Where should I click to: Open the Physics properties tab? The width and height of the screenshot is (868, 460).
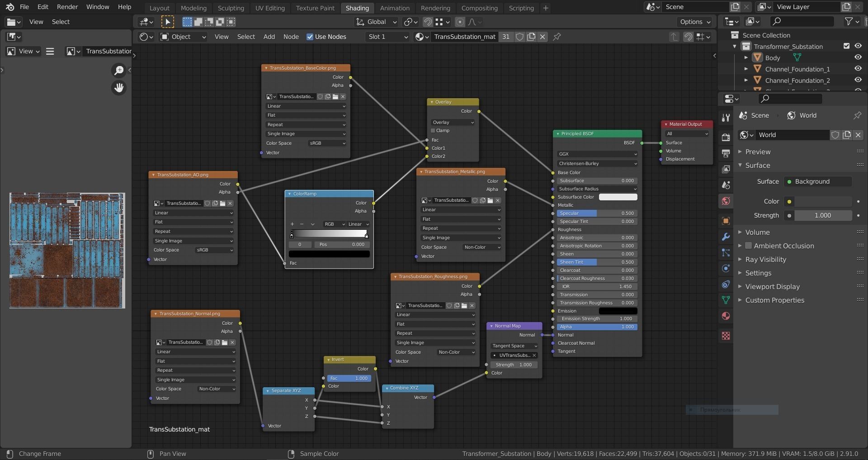coord(726,268)
